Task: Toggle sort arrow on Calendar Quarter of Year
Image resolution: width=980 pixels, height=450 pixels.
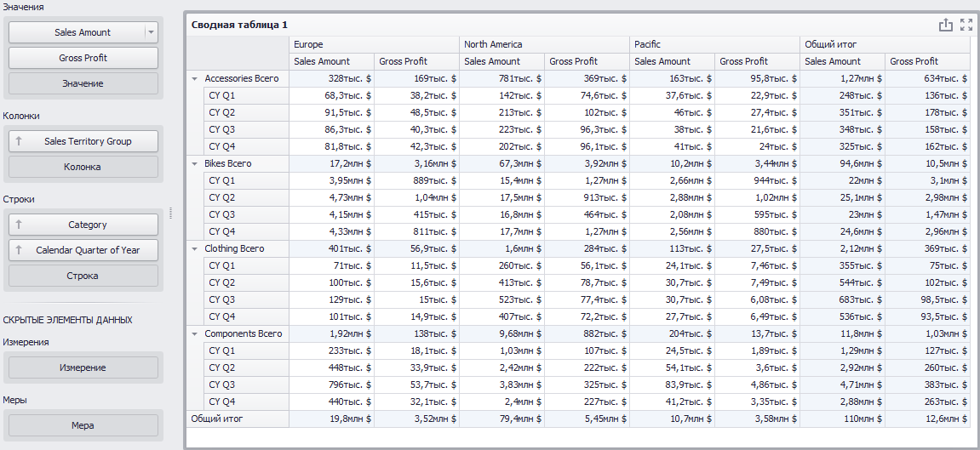Action: 19,250
